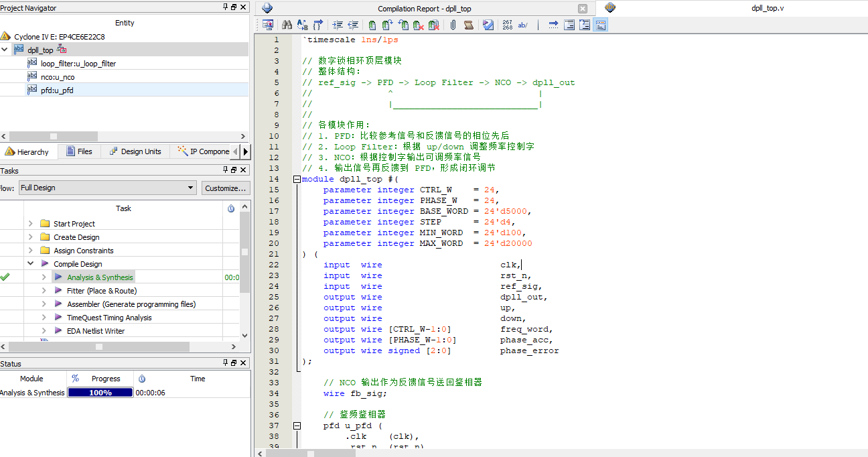Select the Files tab
The width and height of the screenshot is (868, 457).
79,151
